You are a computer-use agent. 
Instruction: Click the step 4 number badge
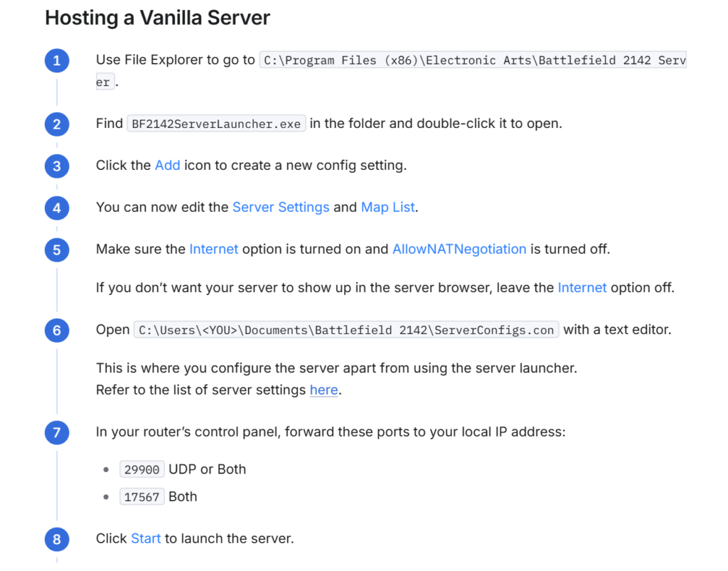[57, 208]
